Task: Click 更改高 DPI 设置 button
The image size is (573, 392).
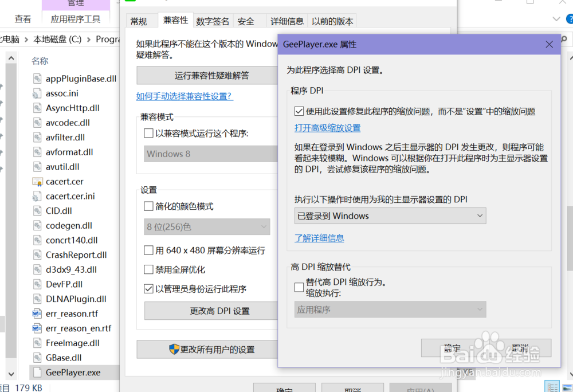Action: pos(211,311)
